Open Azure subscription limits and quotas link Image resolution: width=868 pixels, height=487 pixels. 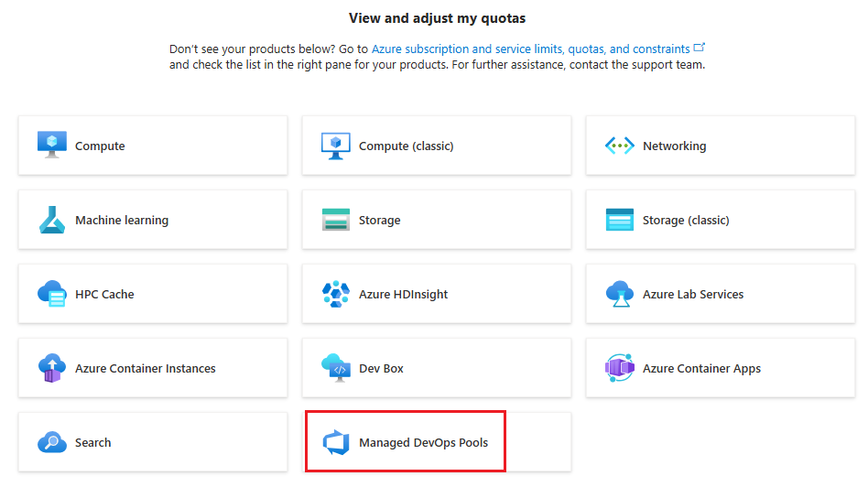point(531,49)
